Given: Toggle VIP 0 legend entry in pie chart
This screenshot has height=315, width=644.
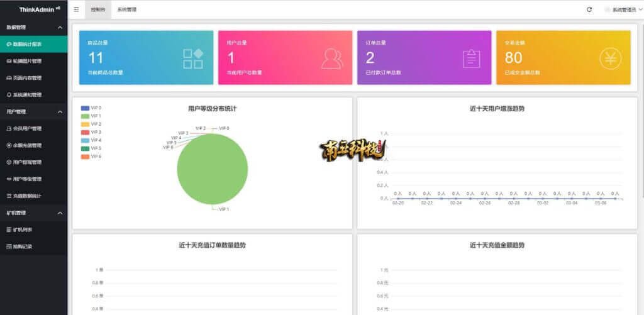Looking at the screenshot, I should pyautogui.click(x=91, y=108).
